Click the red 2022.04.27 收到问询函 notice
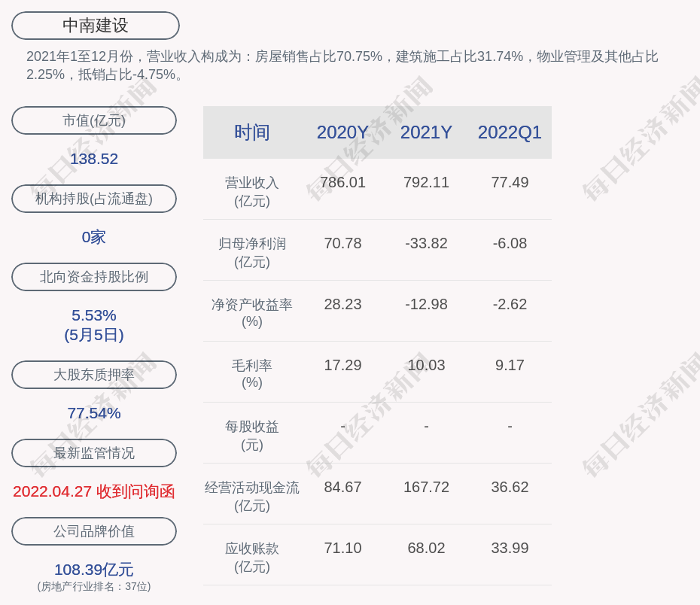 [x=94, y=491]
